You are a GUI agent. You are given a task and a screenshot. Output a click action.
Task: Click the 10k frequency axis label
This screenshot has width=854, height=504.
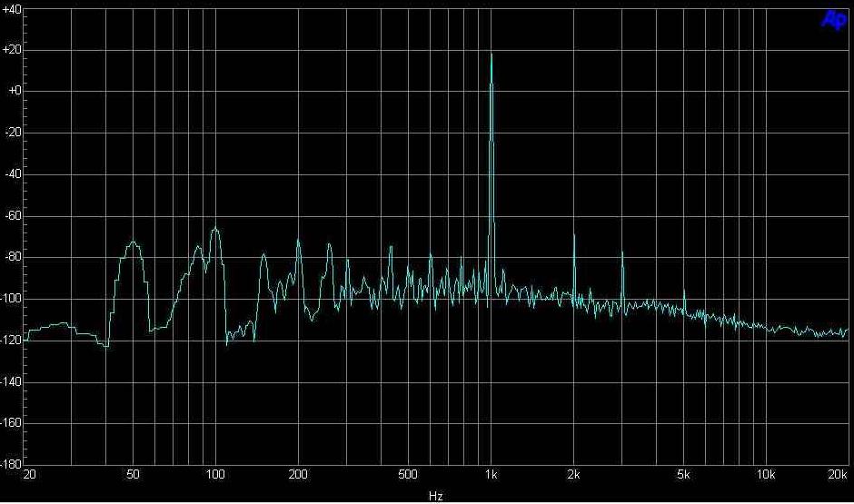click(766, 475)
